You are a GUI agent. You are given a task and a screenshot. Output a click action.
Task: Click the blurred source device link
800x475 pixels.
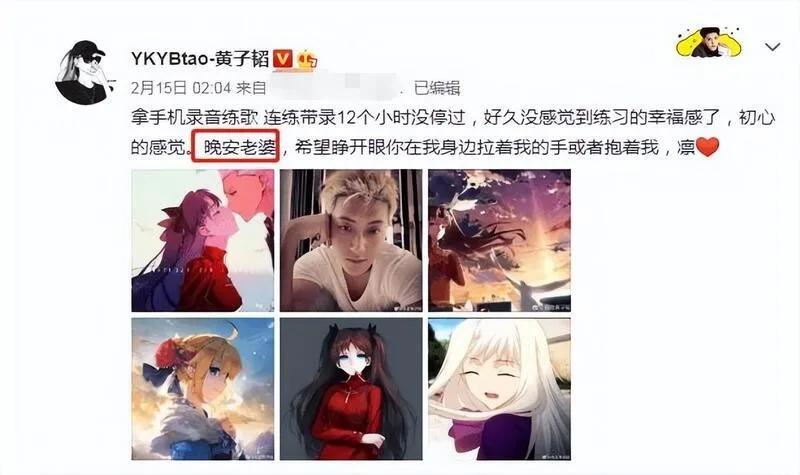(x=334, y=87)
